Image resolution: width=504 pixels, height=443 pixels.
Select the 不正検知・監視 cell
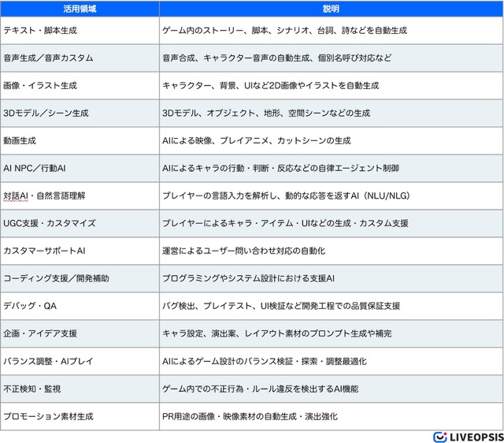click(x=32, y=389)
